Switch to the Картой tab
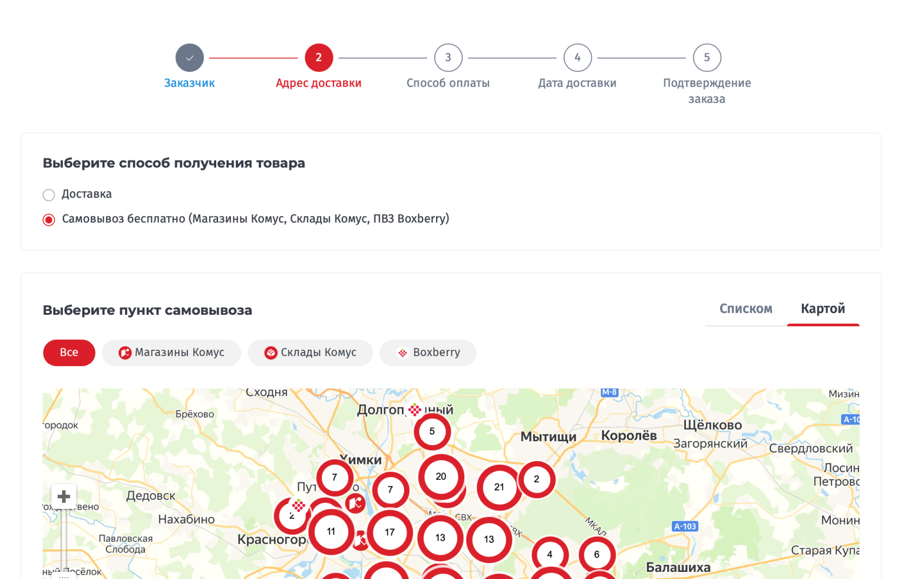 (823, 309)
